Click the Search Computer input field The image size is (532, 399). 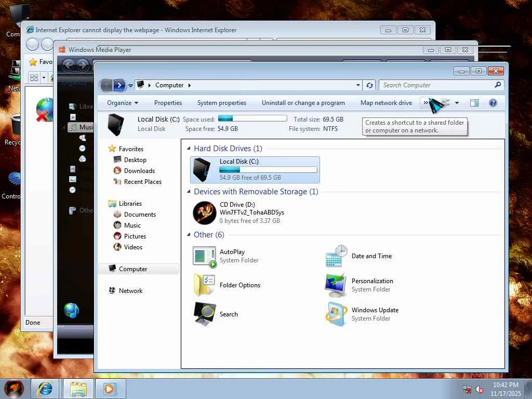pyautogui.click(x=437, y=85)
